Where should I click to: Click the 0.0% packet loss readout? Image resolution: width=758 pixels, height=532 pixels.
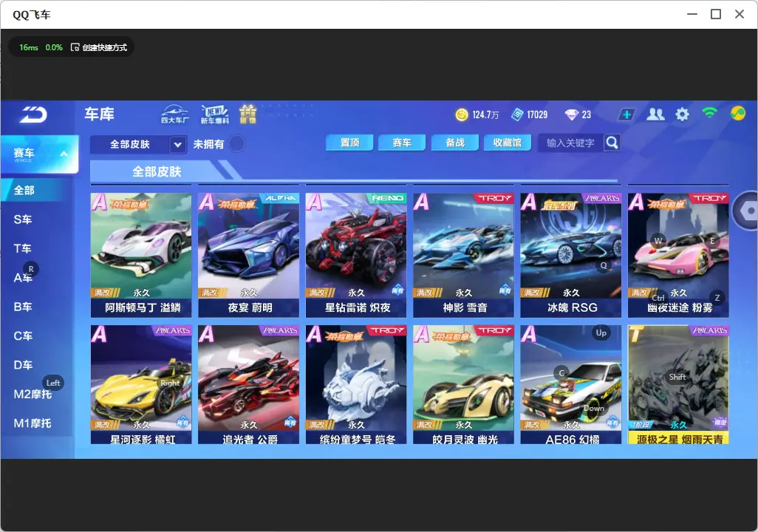point(54,47)
